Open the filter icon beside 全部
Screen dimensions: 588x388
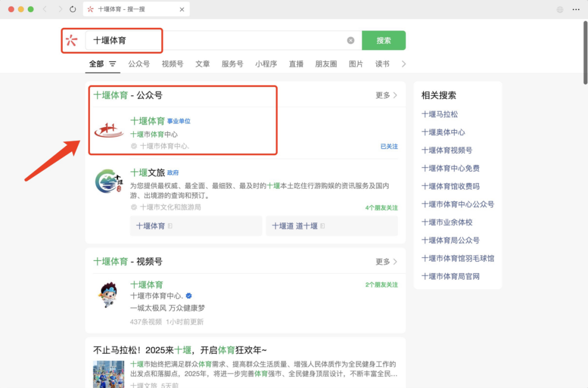click(x=113, y=64)
